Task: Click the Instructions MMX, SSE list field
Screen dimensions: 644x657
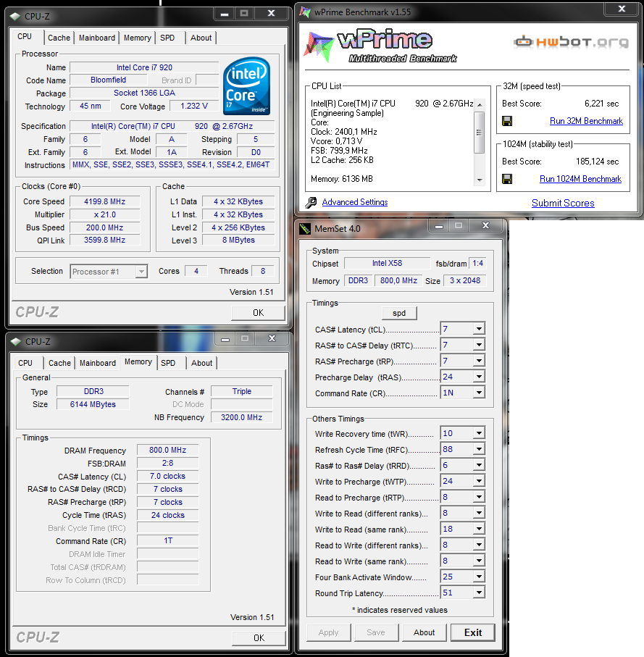Action: [x=172, y=164]
